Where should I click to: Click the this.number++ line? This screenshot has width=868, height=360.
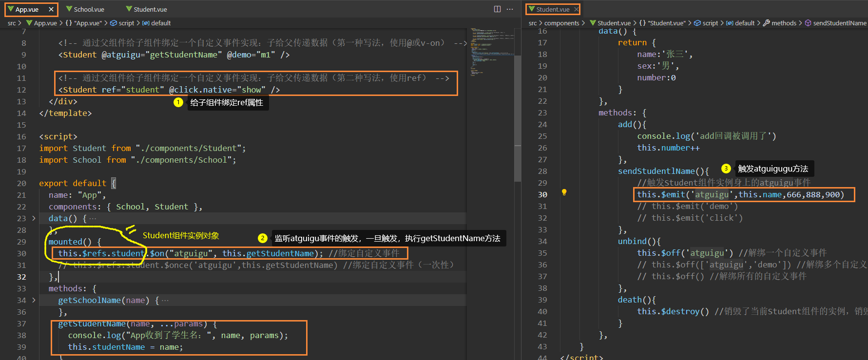(668, 148)
